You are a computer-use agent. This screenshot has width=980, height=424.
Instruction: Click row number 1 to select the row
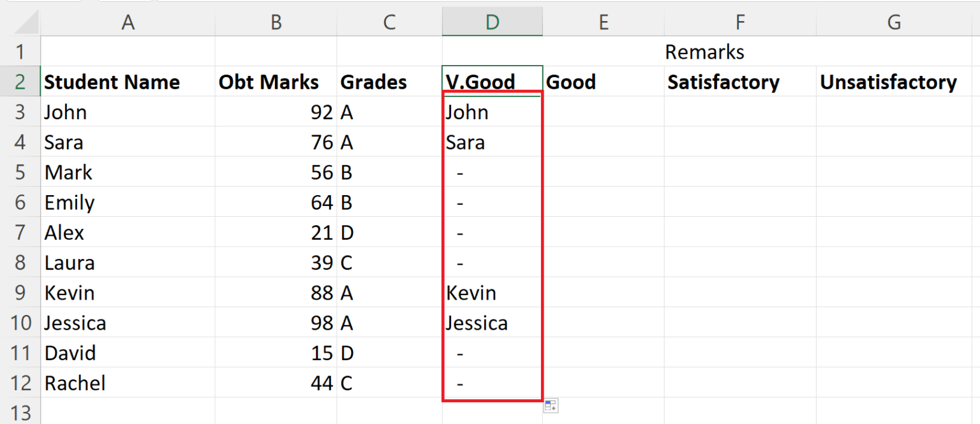21,52
